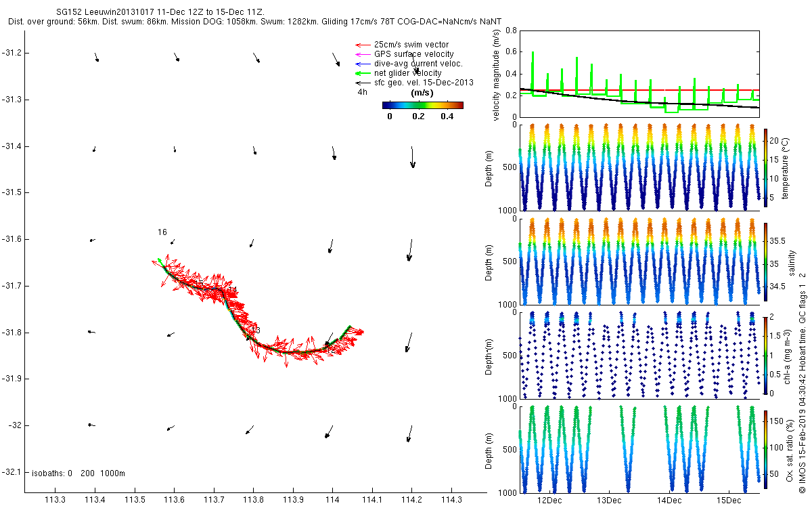The height and width of the screenshot is (508, 812).
Task: Select the '25cm/s swim vector' legend entry
Action: 411,45
